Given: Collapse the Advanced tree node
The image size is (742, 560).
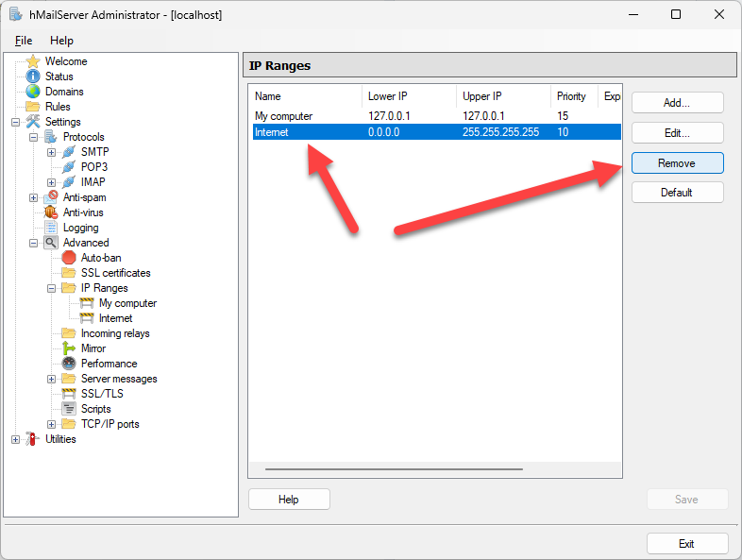Looking at the screenshot, I should [x=34, y=244].
